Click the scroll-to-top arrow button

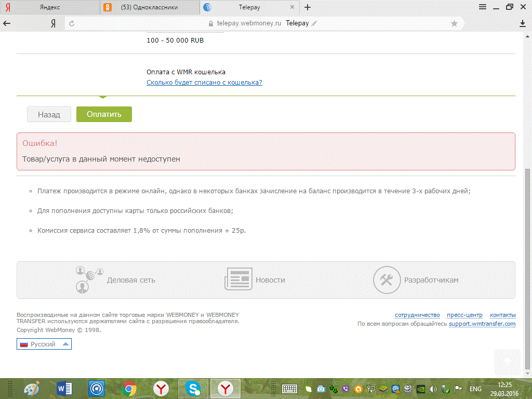coord(507,362)
